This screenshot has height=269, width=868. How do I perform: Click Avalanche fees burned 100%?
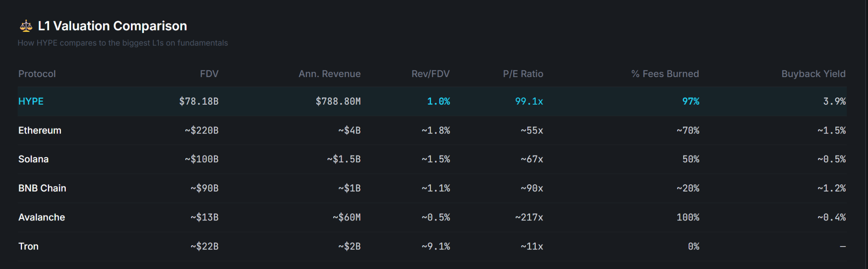click(x=688, y=217)
